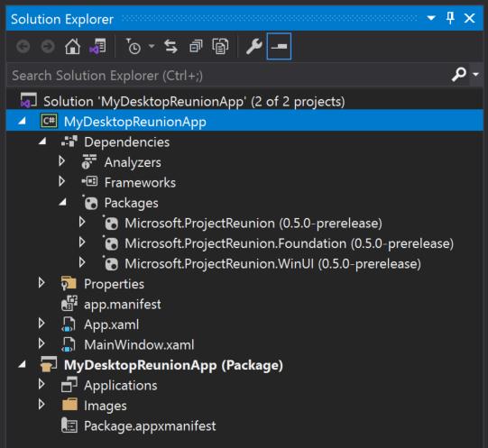Click the search magnifier icon

(459, 74)
